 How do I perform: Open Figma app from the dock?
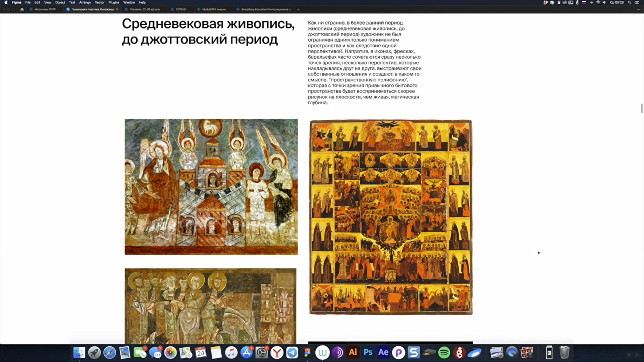(x=307, y=353)
